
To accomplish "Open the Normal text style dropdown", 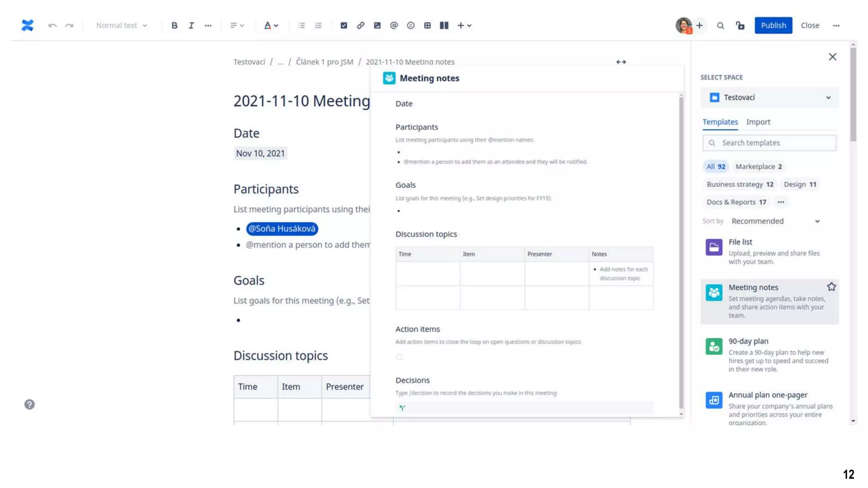I will 121,25.
